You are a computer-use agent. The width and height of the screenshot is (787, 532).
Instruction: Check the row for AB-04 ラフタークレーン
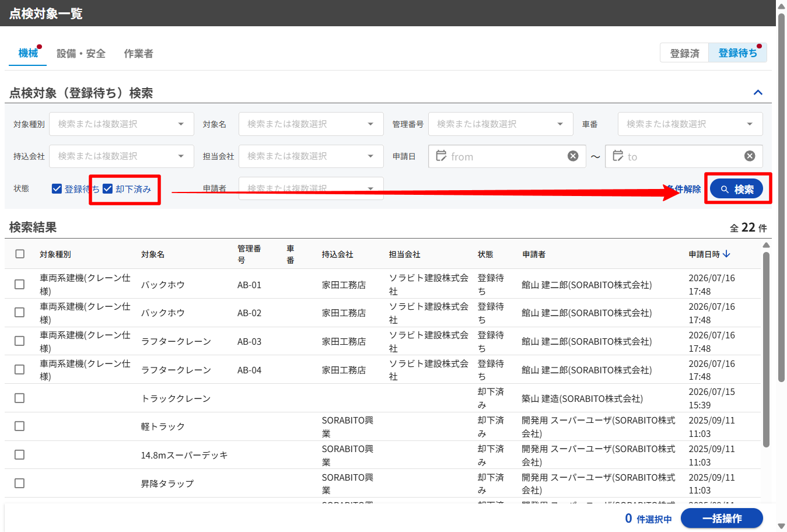coord(19,369)
